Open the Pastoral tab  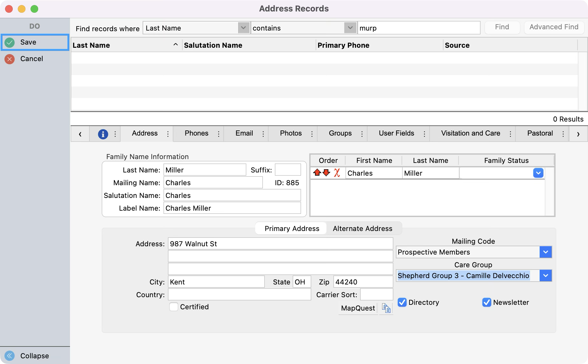coord(540,133)
